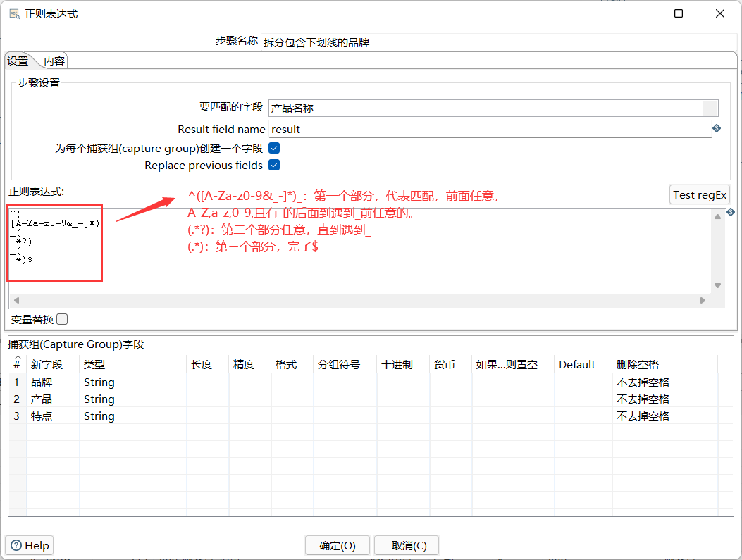Click 不去掉空格 cell in 产品 row
The image size is (742, 560).
665,399
